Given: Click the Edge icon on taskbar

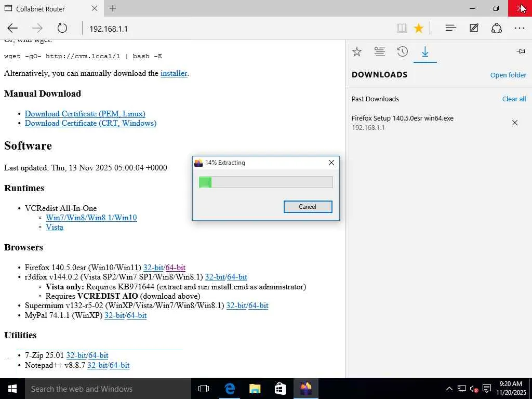Looking at the screenshot, I should [229, 389].
